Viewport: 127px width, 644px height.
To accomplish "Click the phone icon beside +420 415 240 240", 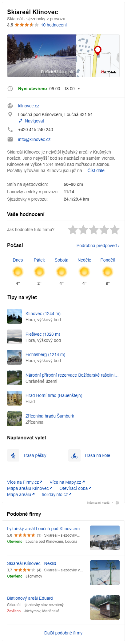I will [x=10, y=130].
